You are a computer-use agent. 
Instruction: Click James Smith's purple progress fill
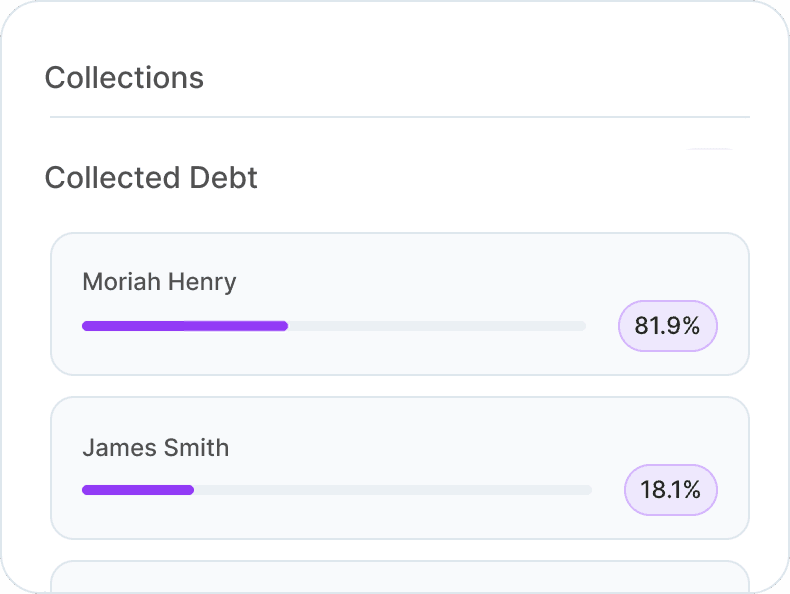click(x=137, y=490)
